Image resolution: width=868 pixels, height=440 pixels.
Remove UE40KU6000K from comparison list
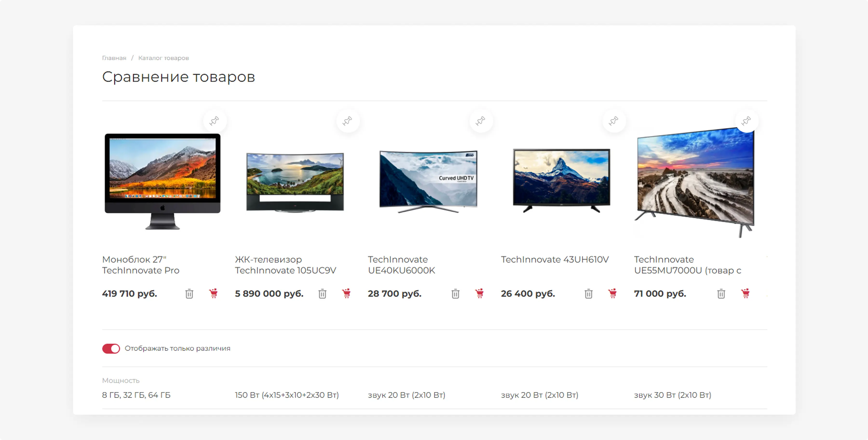455,294
